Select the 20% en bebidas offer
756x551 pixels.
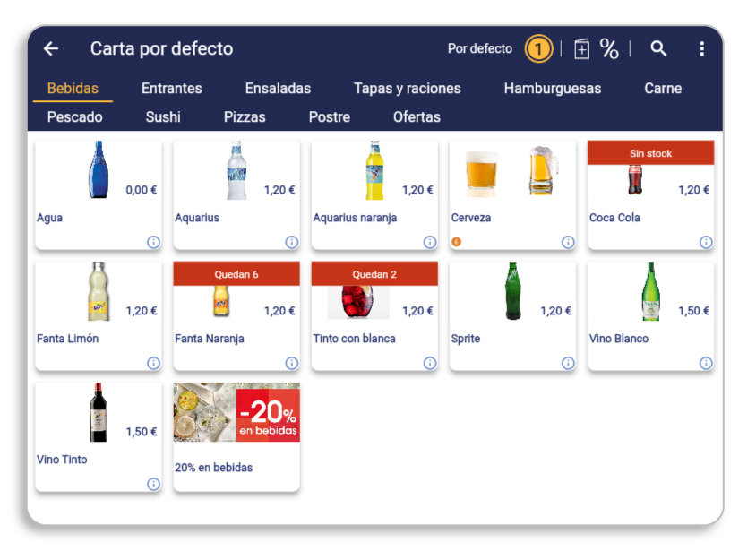236,436
